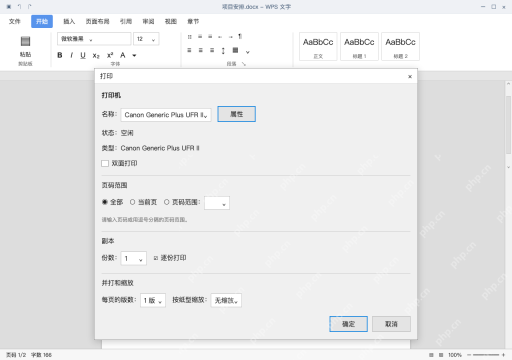Zoom in with the plus icon
Image resolution: width=512 pixels, height=360 pixels.
point(503,355)
